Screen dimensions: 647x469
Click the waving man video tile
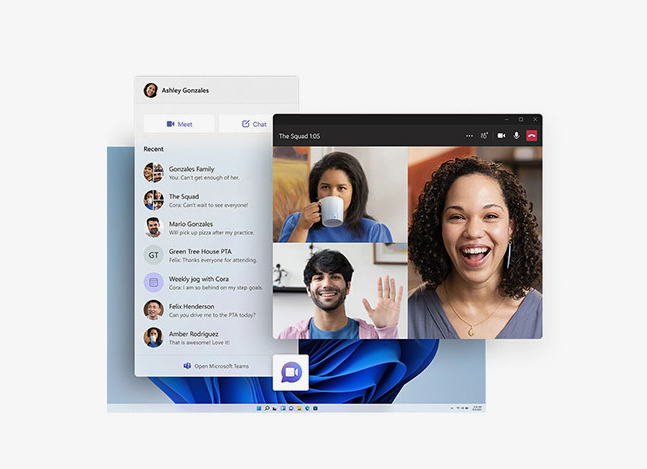click(x=340, y=291)
